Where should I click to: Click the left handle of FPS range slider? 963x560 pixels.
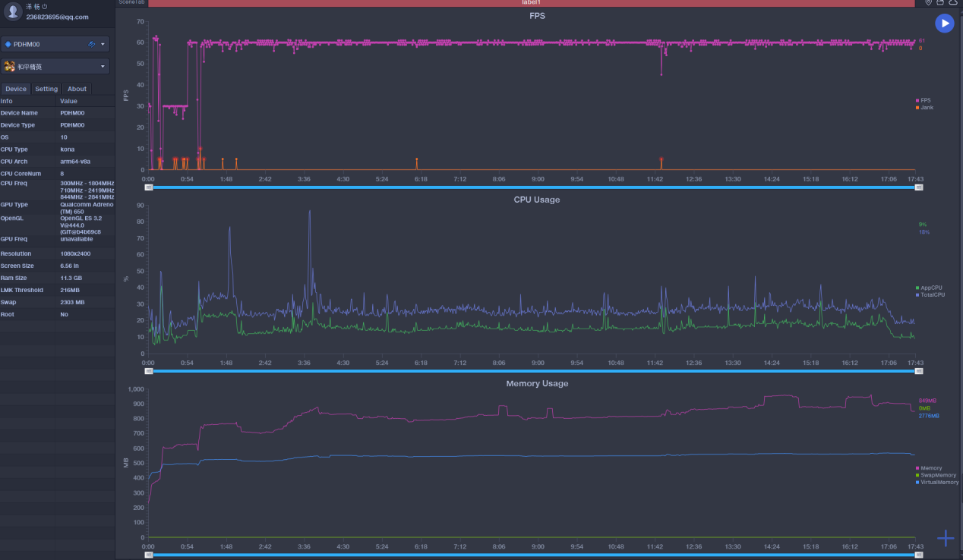point(149,187)
